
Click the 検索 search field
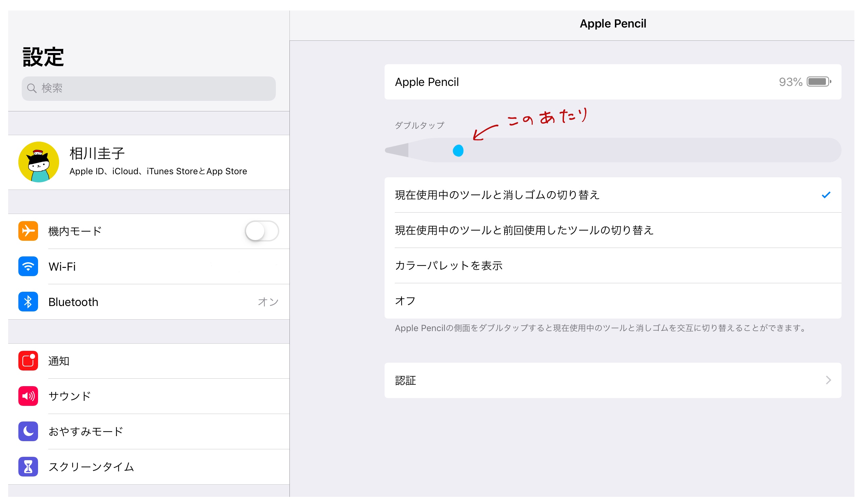[x=148, y=88]
